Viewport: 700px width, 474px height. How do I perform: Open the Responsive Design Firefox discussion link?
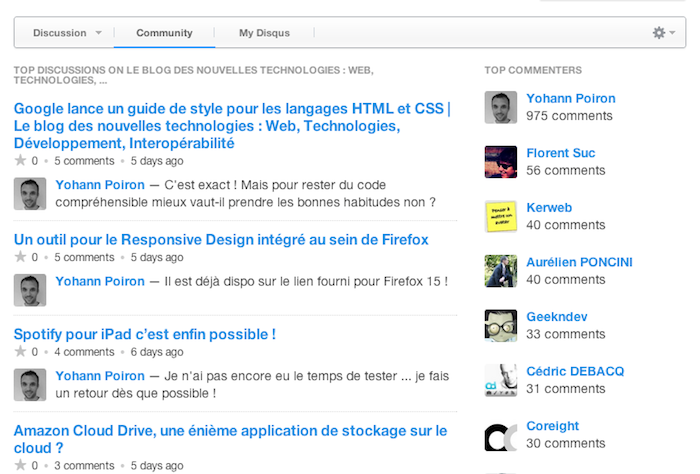(x=220, y=239)
